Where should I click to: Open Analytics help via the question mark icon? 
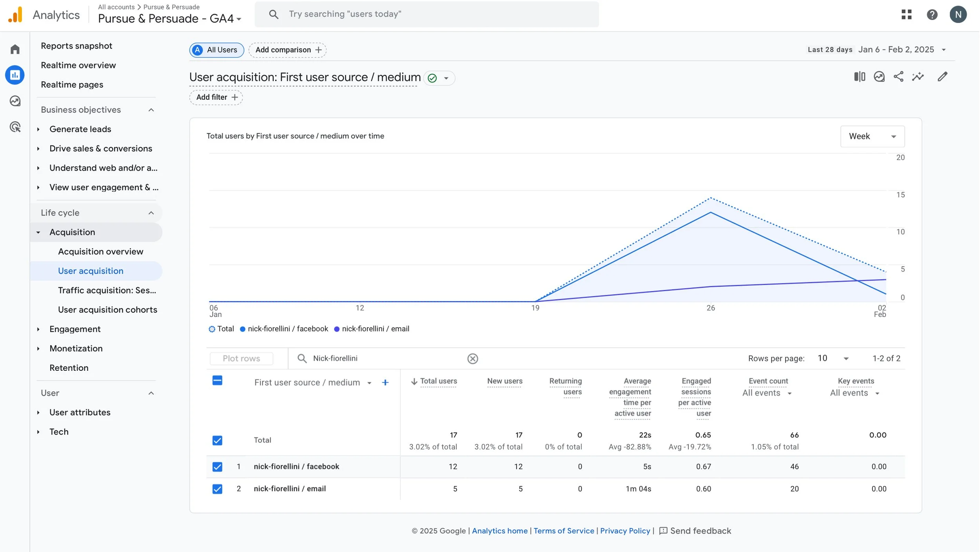932,14
